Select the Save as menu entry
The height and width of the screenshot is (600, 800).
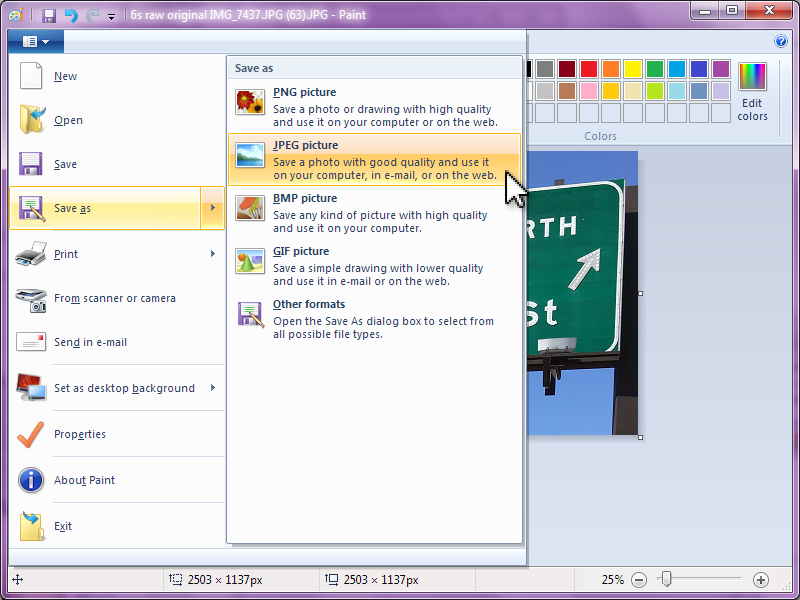click(105, 208)
